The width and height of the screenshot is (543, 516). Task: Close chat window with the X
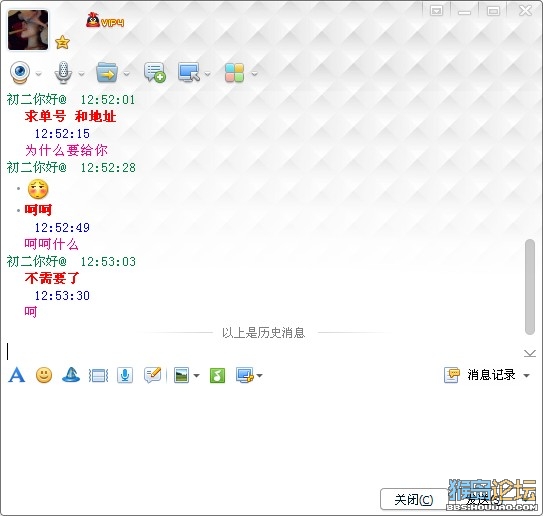[525, 11]
